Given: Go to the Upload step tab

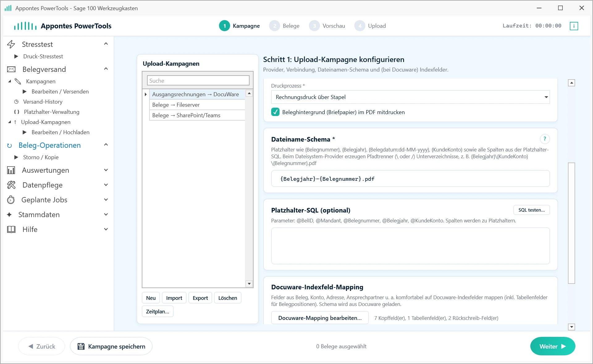Looking at the screenshot, I should click(x=370, y=26).
